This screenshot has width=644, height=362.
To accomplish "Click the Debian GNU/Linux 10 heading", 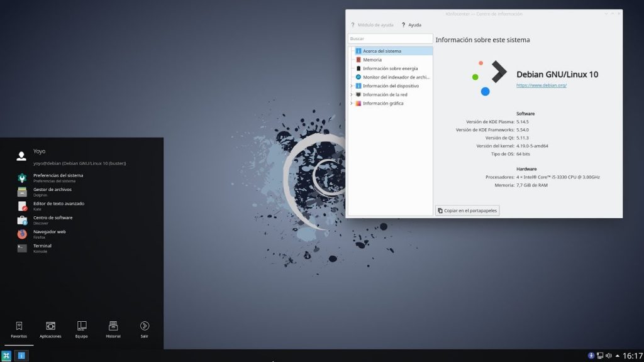I will click(557, 74).
